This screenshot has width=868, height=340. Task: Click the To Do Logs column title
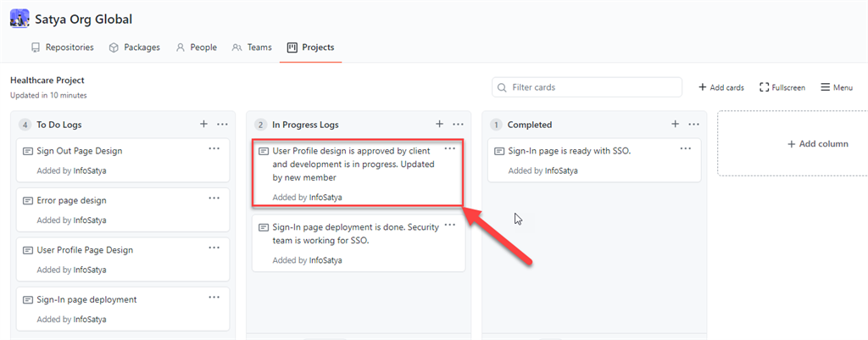59,125
